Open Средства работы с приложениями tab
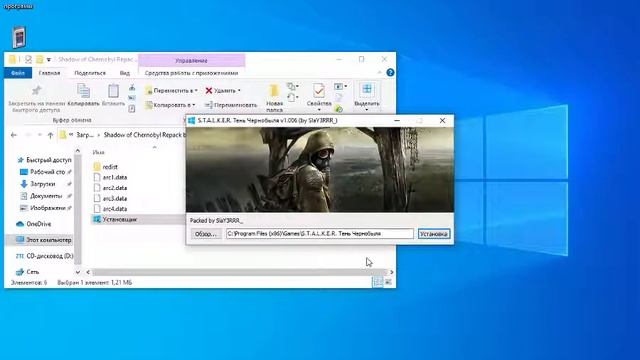The width and height of the screenshot is (640, 360). [191, 73]
